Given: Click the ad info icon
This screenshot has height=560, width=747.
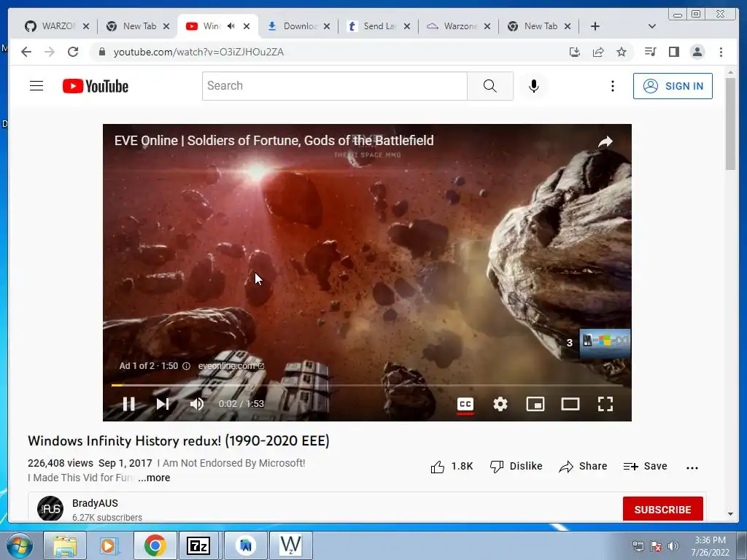Looking at the screenshot, I should [x=186, y=366].
